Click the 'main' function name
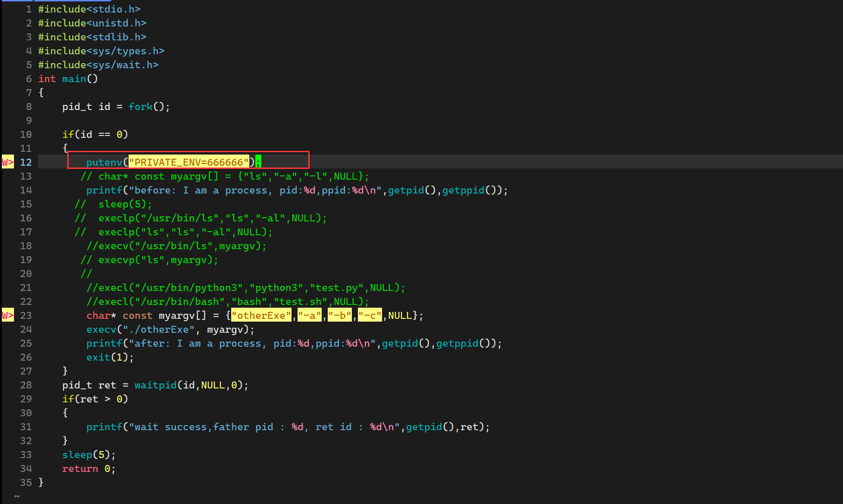This screenshot has height=504, width=843. [x=74, y=78]
